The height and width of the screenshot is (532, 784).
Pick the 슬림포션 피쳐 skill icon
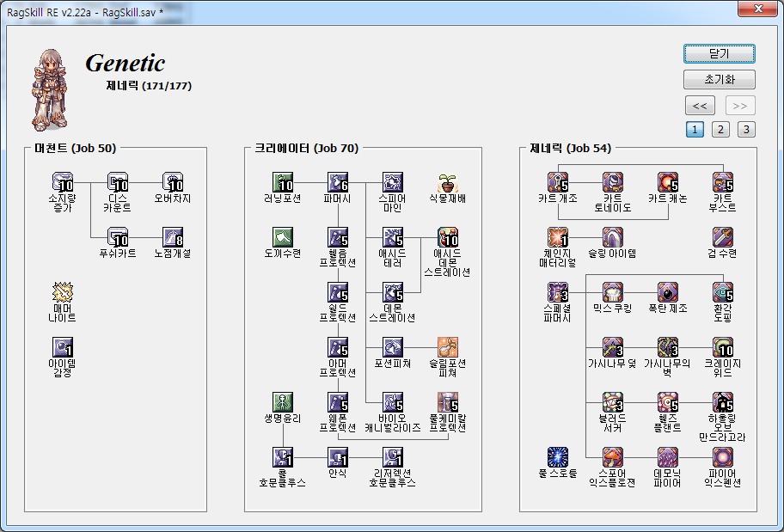coord(448,347)
